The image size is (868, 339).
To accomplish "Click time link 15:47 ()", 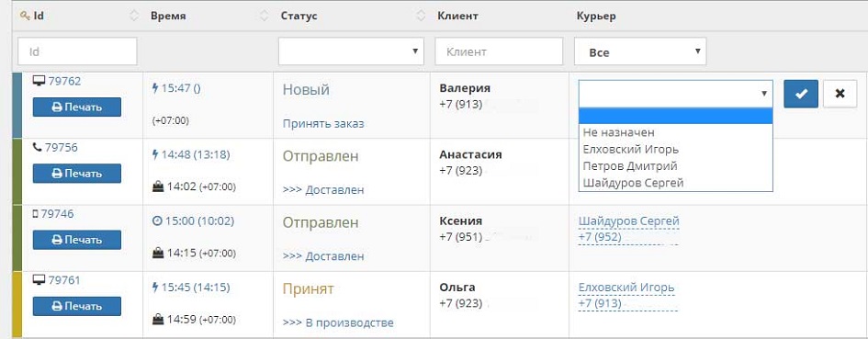I will [x=180, y=88].
